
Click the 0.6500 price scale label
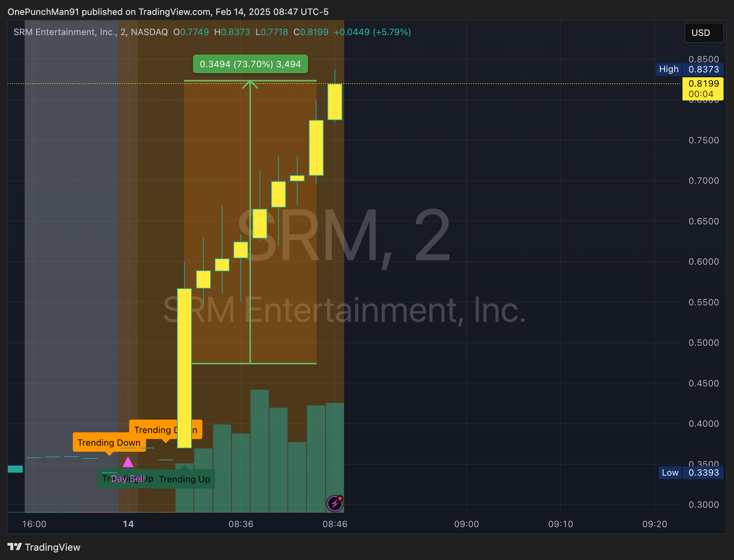coord(704,221)
